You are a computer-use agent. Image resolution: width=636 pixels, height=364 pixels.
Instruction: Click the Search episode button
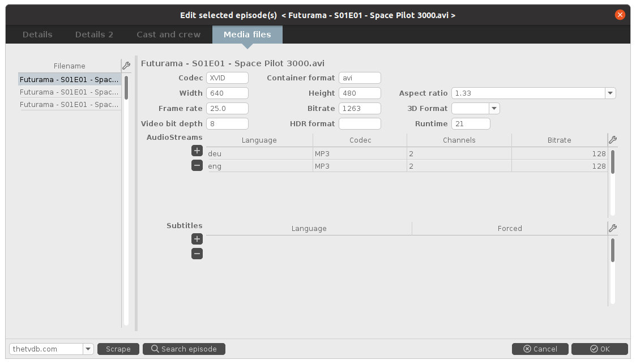click(x=183, y=349)
